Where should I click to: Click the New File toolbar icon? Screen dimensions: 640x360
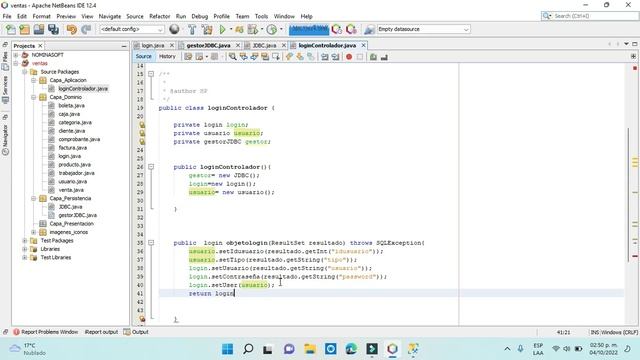(x=11, y=29)
